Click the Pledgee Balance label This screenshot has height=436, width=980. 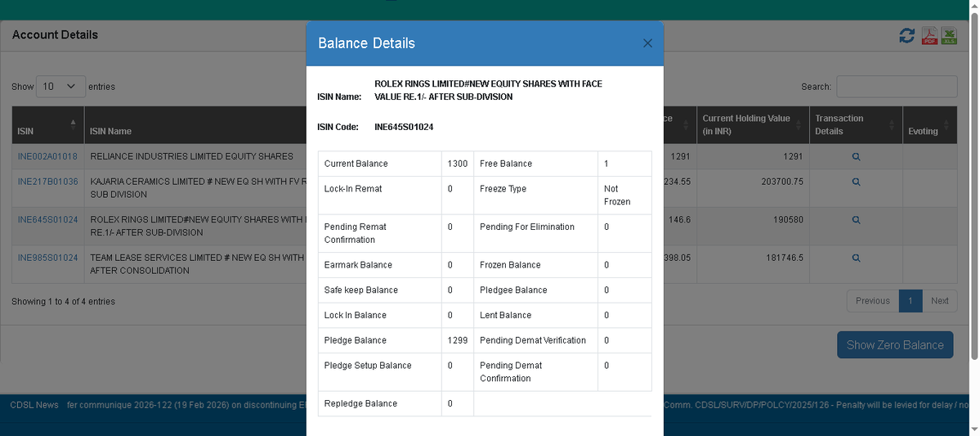[513, 290]
